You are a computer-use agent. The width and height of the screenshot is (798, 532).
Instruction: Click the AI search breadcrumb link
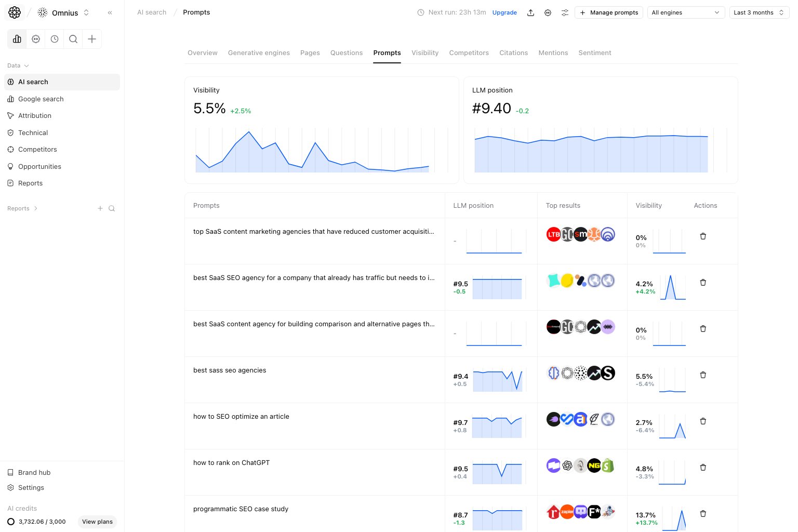point(152,12)
